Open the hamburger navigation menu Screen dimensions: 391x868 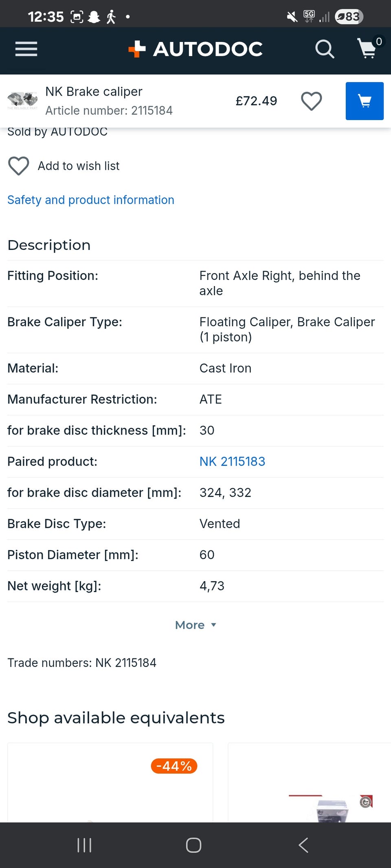click(26, 49)
